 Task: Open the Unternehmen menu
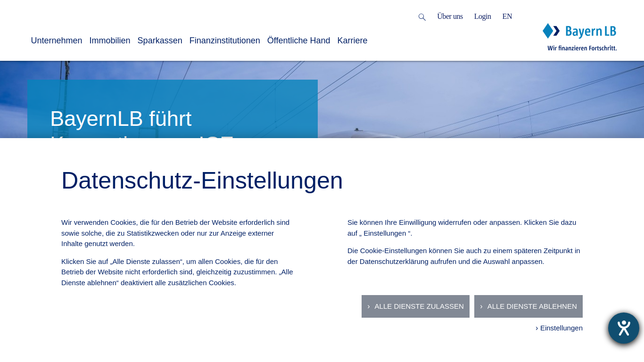[x=57, y=41]
